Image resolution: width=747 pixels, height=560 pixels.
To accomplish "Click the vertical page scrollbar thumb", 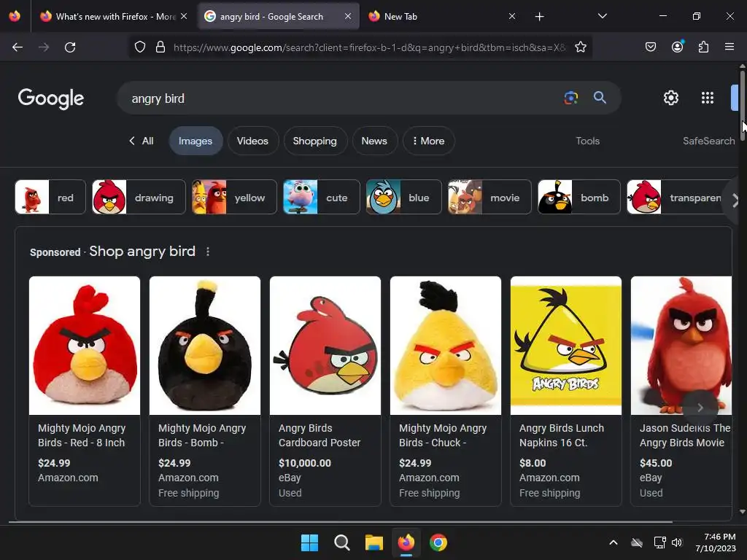I will [742, 106].
